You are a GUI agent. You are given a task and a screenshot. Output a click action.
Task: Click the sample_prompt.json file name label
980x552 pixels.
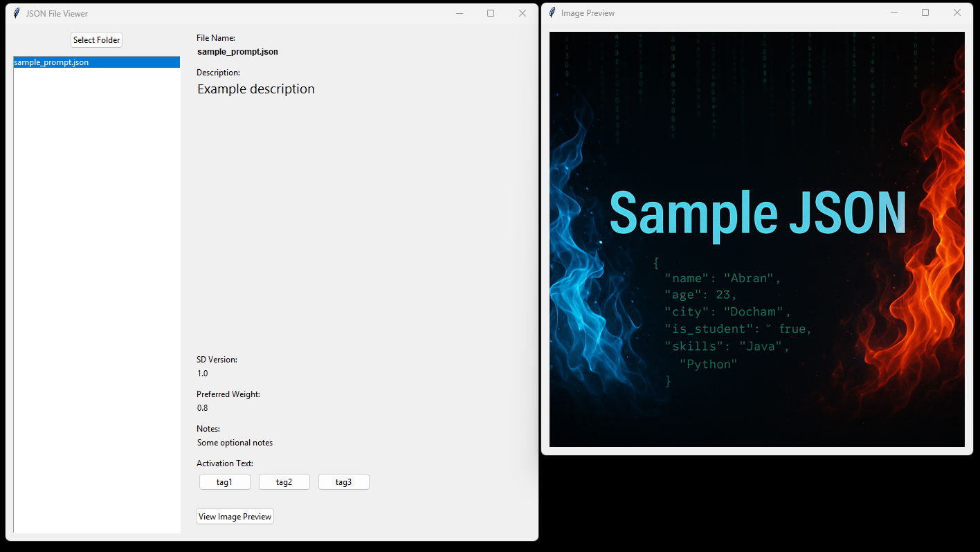click(x=237, y=51)
